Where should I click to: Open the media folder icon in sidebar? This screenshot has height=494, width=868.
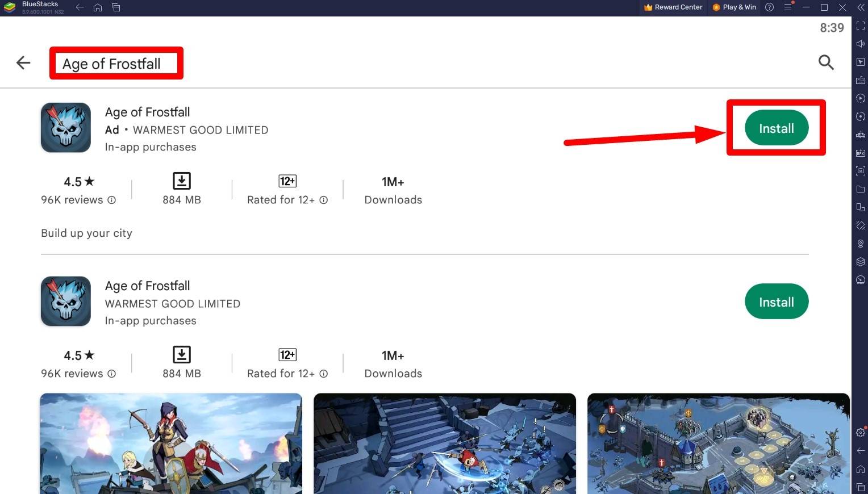click(861, 189)
